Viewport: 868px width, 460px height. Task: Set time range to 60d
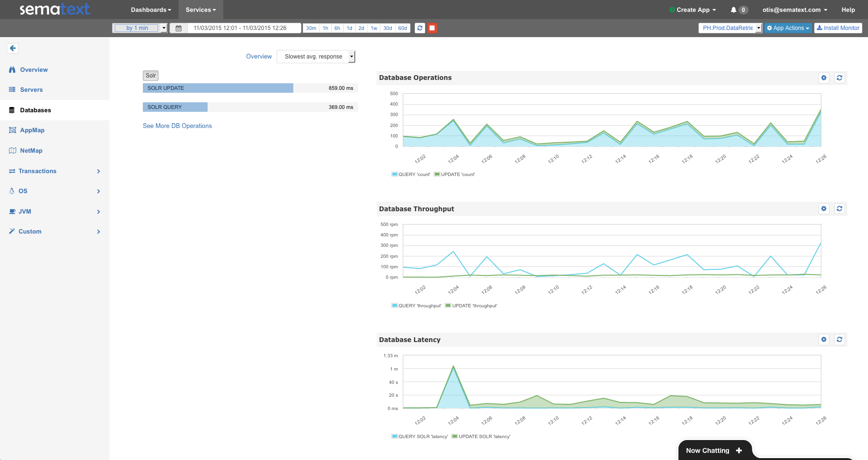(x=402, y=28)
